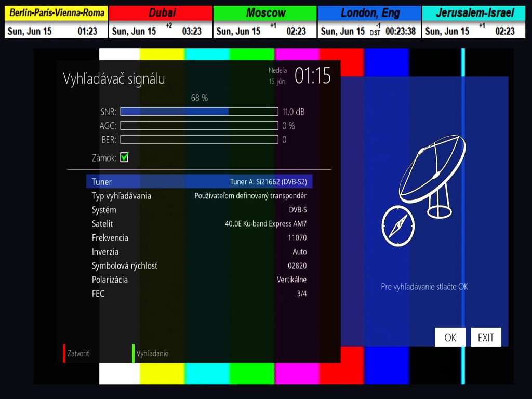Select the FEC 3/4 row
This screenshot has height=399, width=532.
[199, 294]
